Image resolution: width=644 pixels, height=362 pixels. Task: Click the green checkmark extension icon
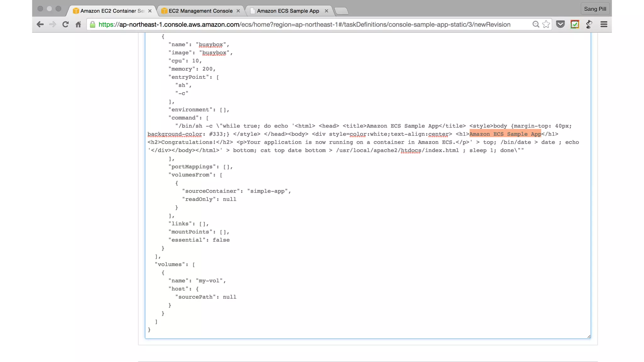tap(575, 25)
